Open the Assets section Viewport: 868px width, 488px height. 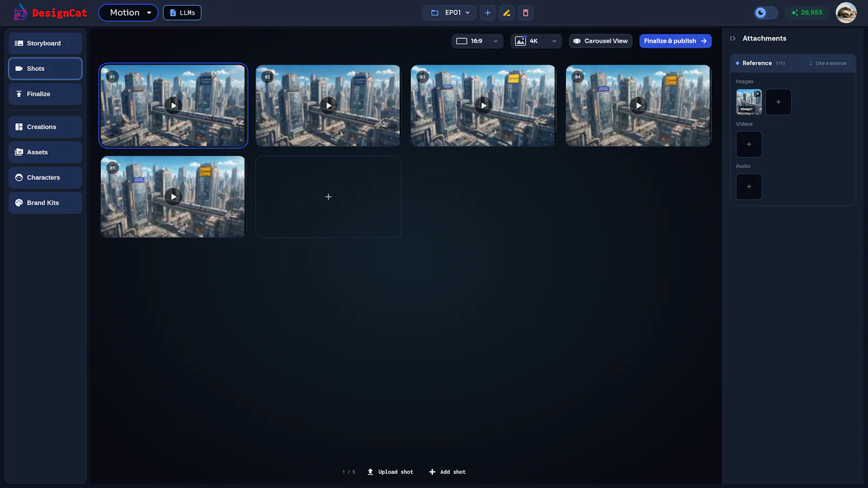(x=45, y=152)
